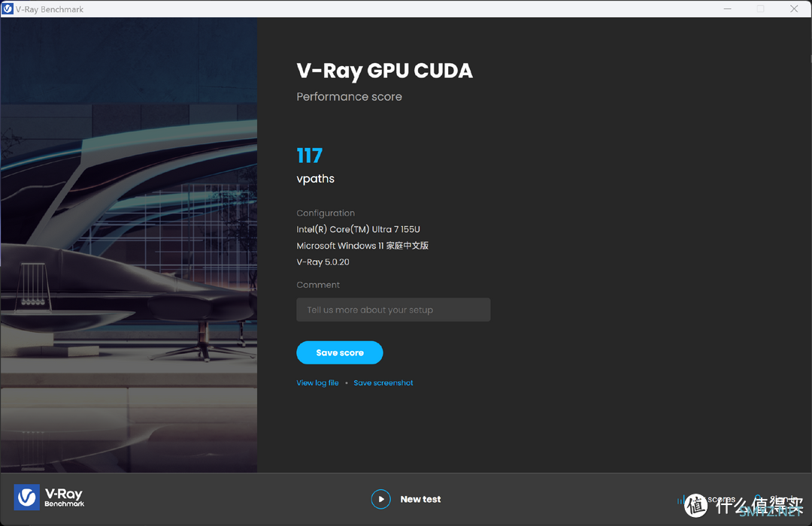Click the Save screenshot link
The height and width of the screenshot is (526, 812).
383,383
